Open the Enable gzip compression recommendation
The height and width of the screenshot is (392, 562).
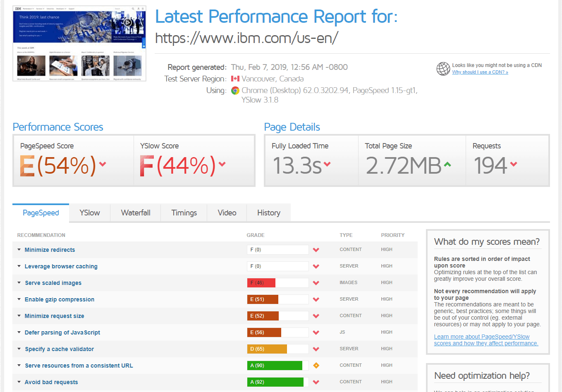pyautogui.click(x=59, y=299)
